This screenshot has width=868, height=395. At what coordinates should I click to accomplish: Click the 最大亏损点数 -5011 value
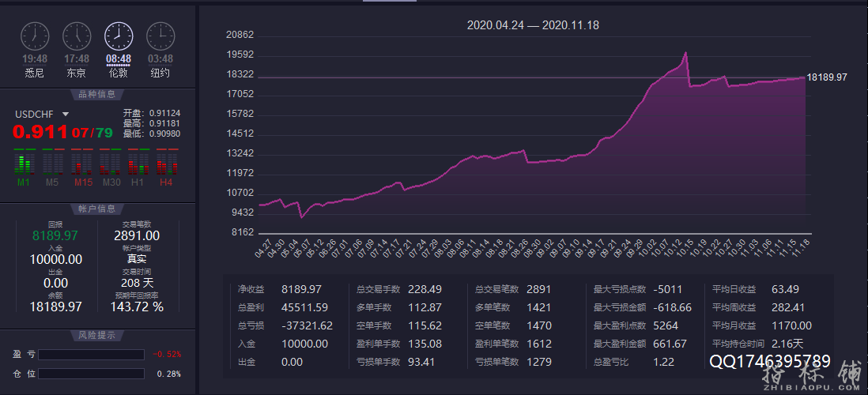[x=668, y=289]
